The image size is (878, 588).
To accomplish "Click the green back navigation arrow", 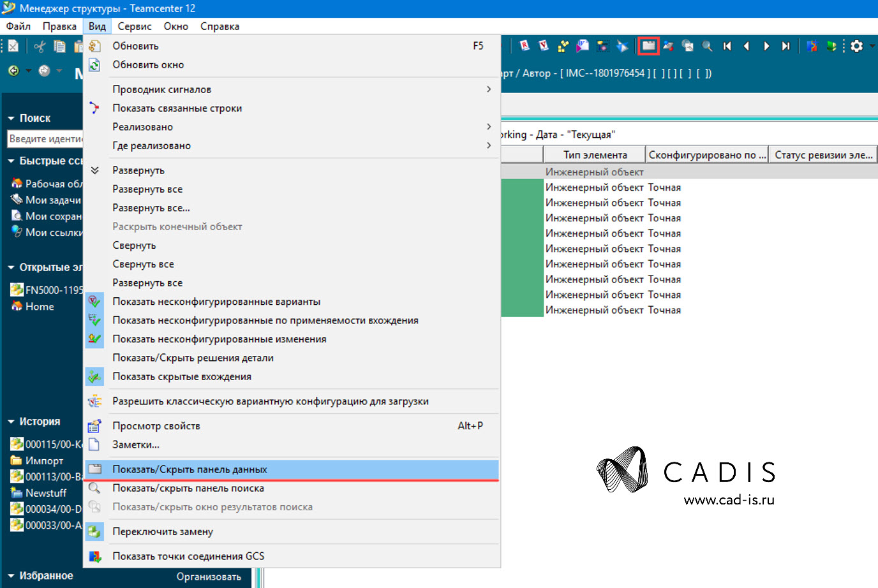I will pyautogui.click(x=13, y=71).
